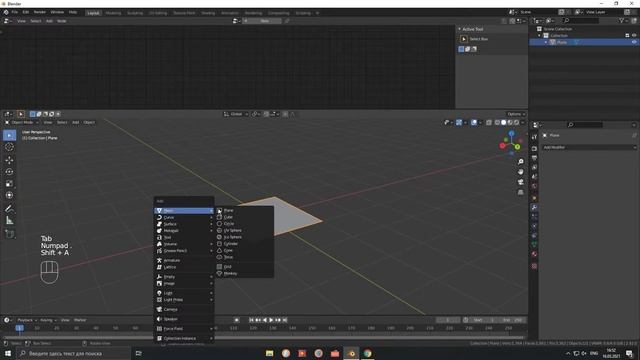Choose Cylinder from the Mesh submenu

[x=244, y=244]
